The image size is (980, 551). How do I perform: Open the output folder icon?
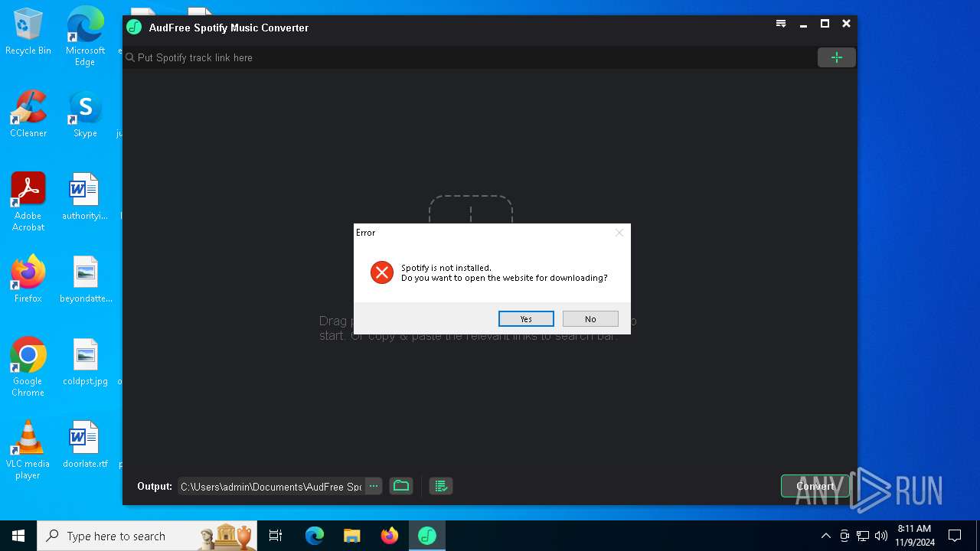401,486
